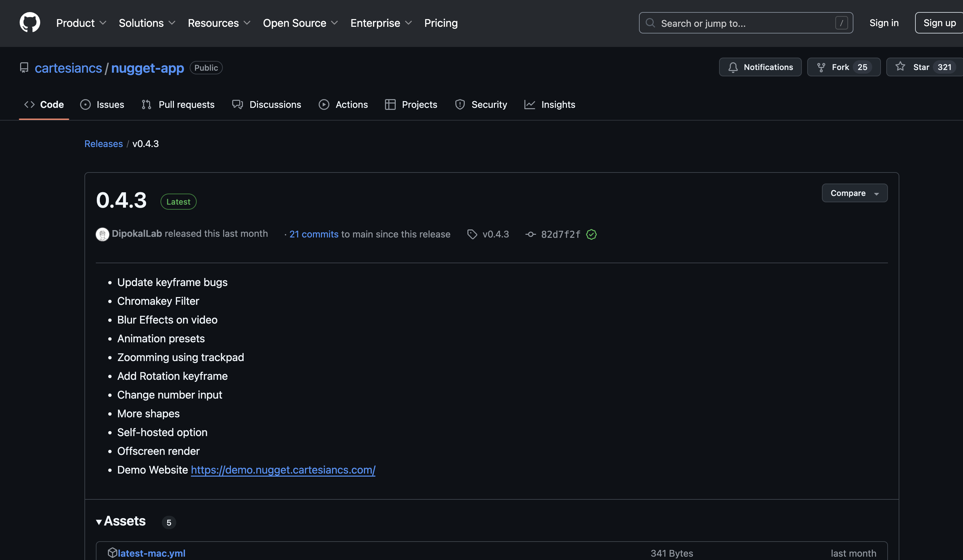Expand the Open Source menu
963x560 pixels.
[x=300, y=23]
